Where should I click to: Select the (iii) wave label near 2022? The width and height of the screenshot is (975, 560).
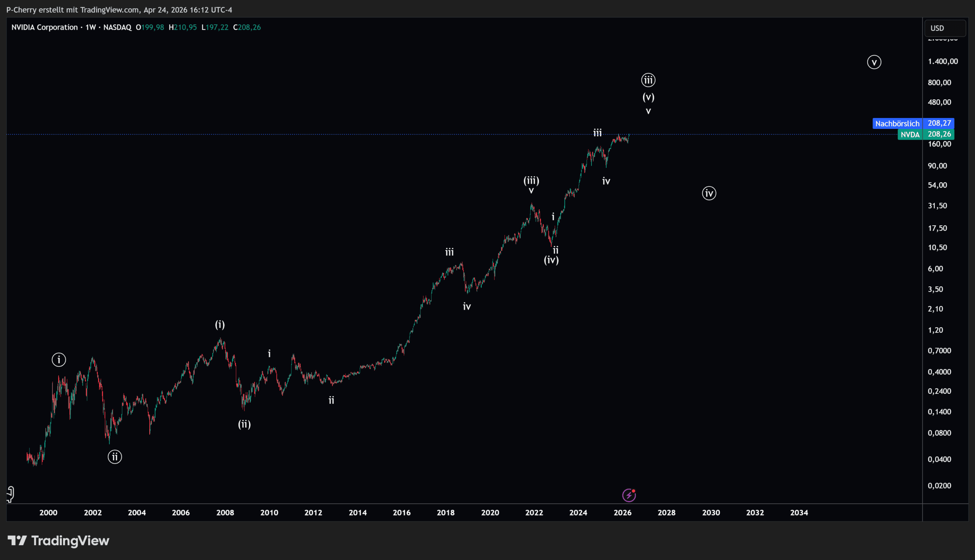pos(531,180)
